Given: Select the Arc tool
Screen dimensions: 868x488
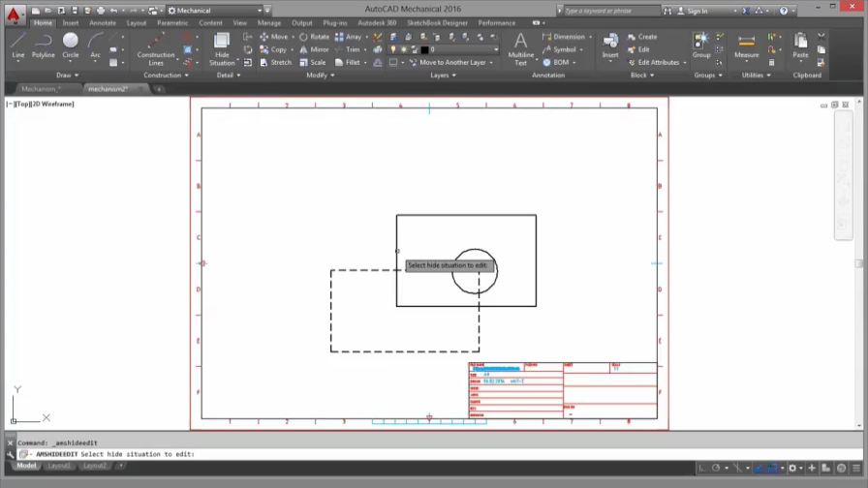Looking at the screenshot, I should coord(95,46).
